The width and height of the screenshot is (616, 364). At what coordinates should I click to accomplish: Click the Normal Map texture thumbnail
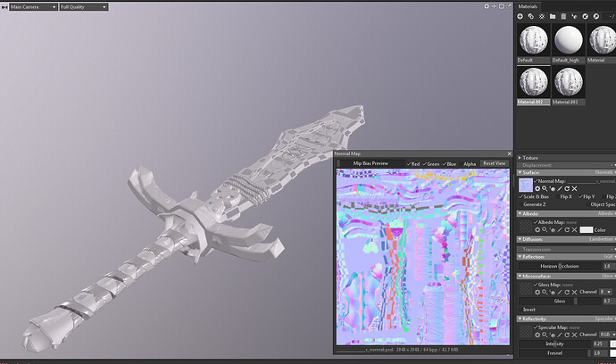(x=526, y=185)
